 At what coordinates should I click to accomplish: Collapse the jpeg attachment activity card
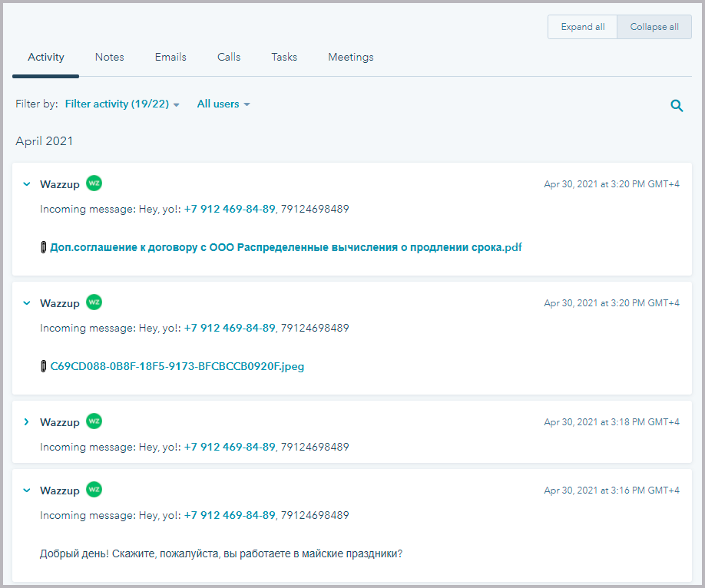pyautogui.click(x=26, y=303)
